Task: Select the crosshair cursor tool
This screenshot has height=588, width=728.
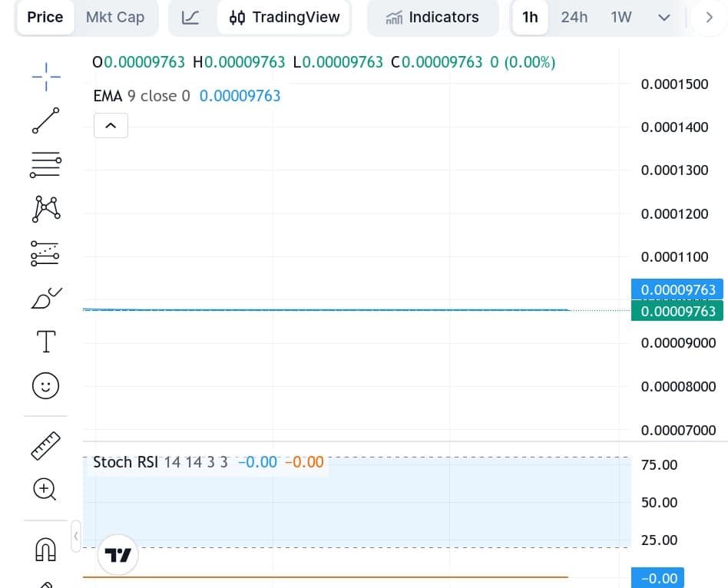Action: 45,77
